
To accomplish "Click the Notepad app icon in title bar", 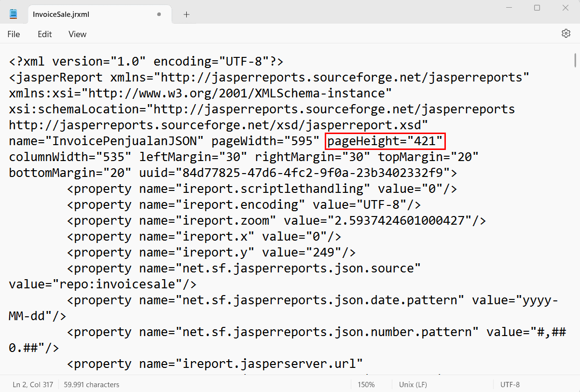I will point(14,14).
